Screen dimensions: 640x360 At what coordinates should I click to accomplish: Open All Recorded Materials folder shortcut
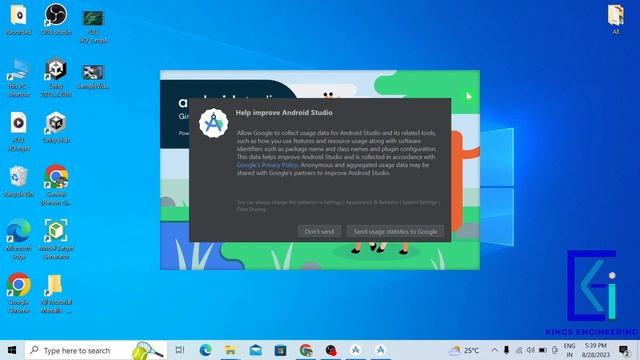(56, 293)
